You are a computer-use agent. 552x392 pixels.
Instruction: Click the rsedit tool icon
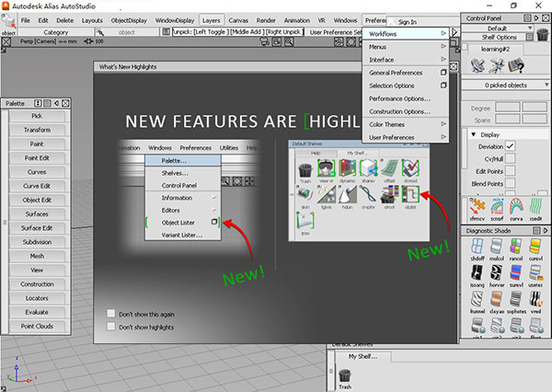535,204
